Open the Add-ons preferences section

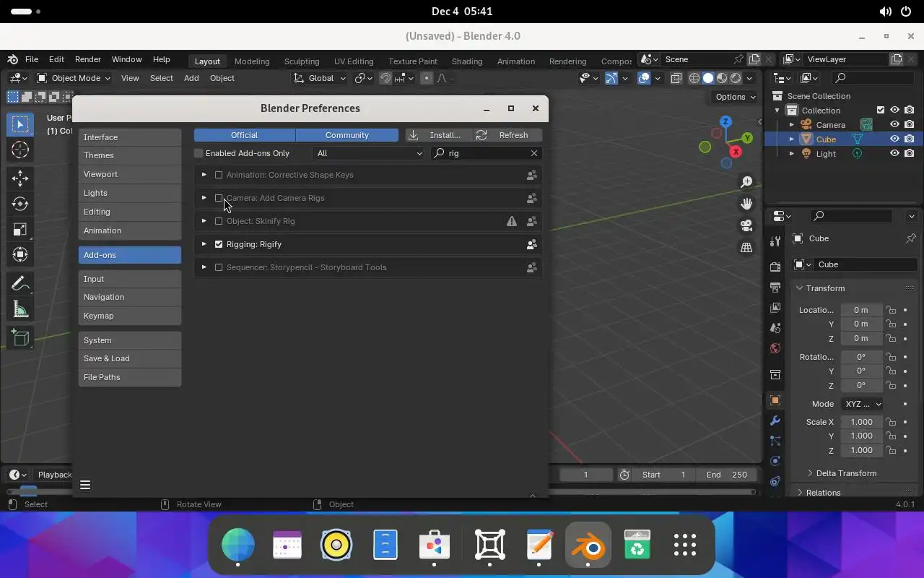[130, 255]
